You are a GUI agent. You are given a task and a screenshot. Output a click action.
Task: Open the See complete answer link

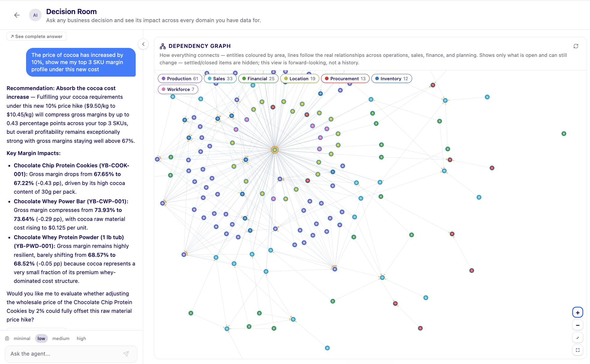point(37,37)
